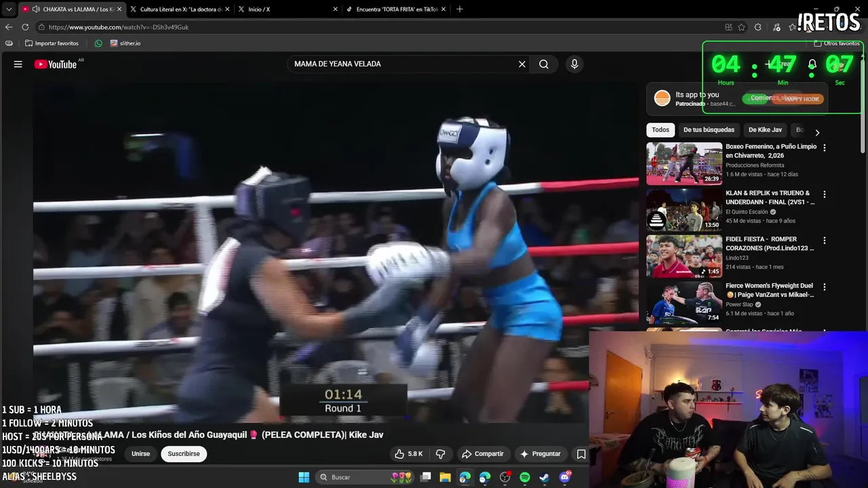The height and width of the screenshot is (488, 868).
Task: Share the video with Compartir
Action: pyautogui.click(x=482, y=454)
